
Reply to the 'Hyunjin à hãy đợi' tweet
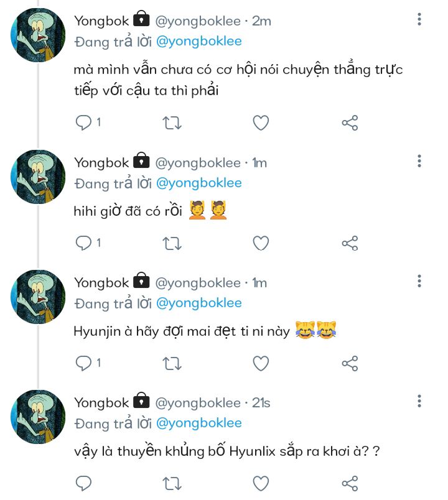83,363
